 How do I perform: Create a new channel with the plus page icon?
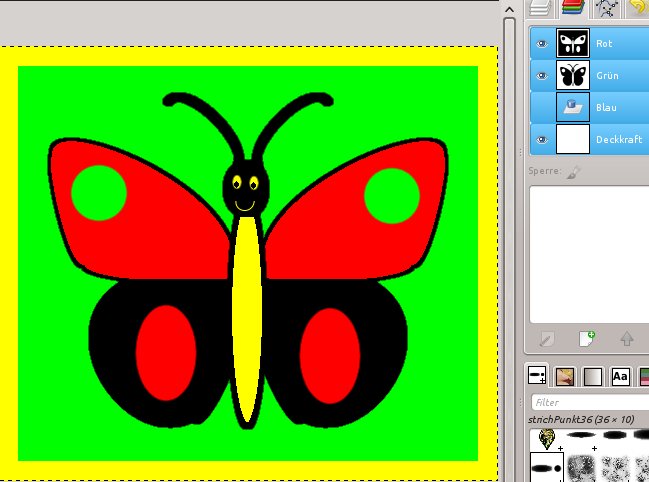click(x=587, y=339)
